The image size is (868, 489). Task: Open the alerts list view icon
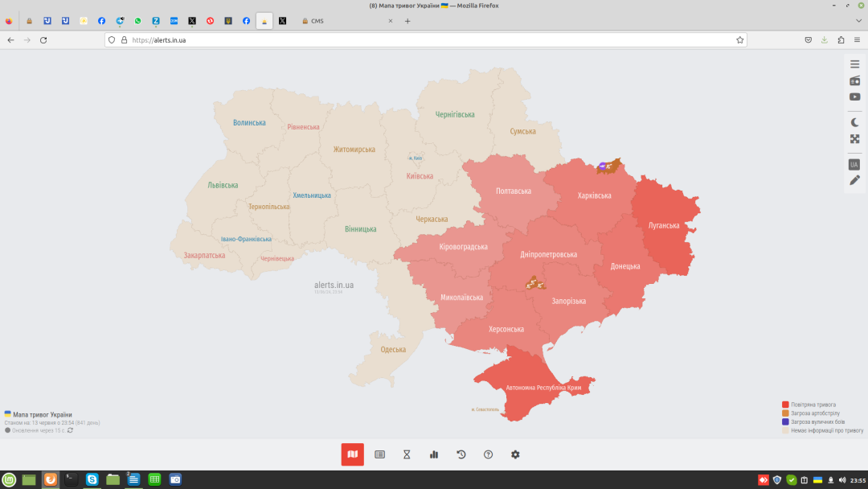[379, 454]
